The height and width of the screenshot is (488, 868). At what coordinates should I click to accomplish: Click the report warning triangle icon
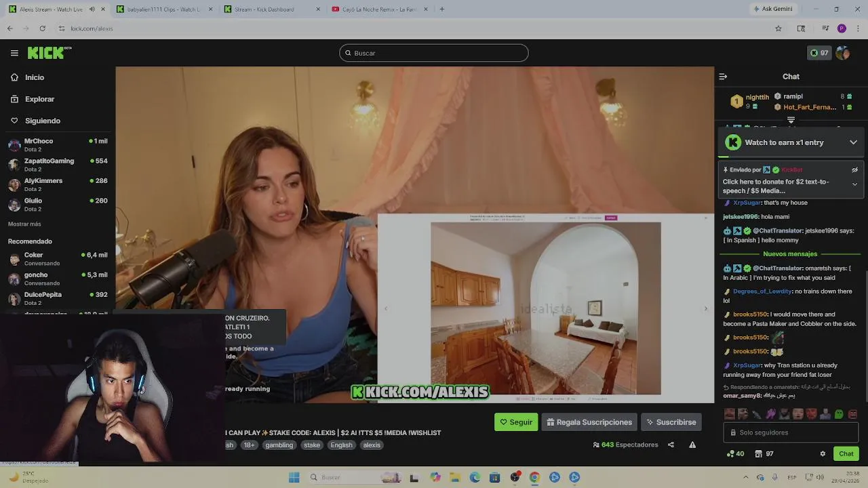pos(692,445)
